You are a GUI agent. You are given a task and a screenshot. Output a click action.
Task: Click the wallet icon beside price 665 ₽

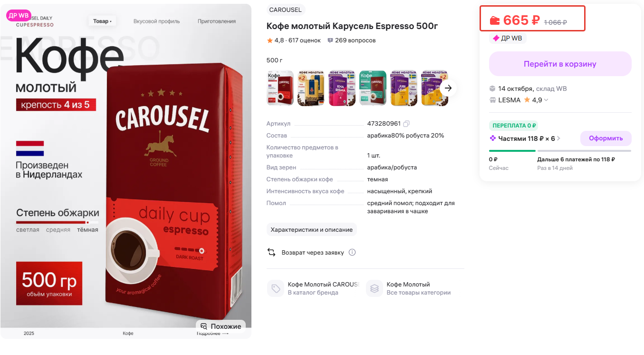495,20
